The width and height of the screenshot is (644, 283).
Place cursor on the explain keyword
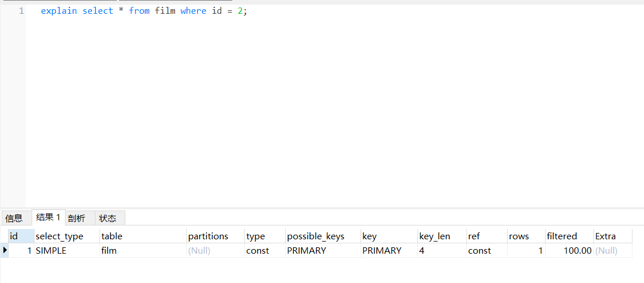coord(59,11)
